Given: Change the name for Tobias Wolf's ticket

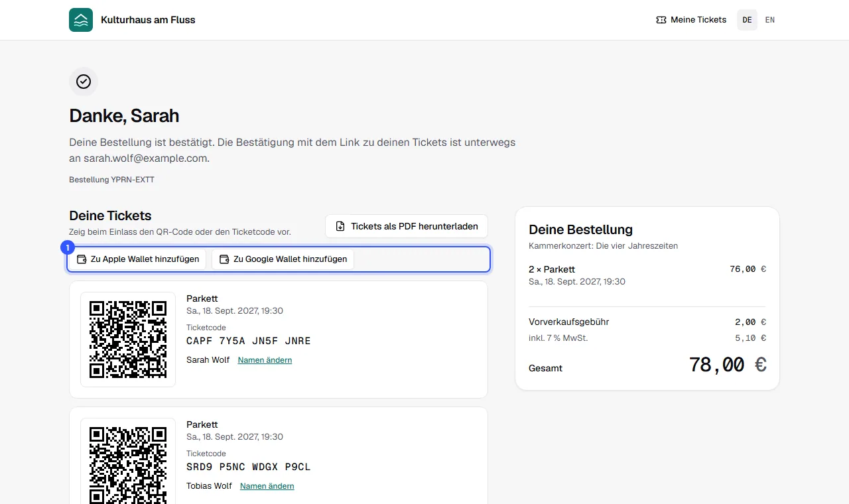Looking at the screenshot, I should pos(267,486).
